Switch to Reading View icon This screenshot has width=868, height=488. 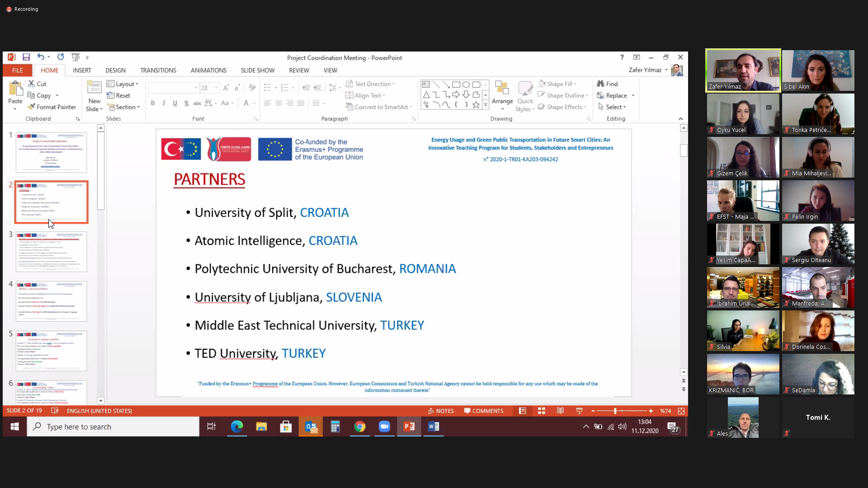click(560, 411)
